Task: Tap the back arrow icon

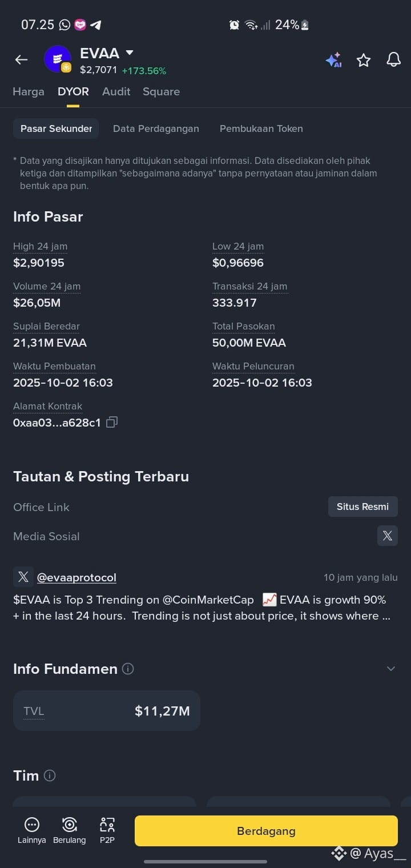Action: [x=21, y=60]
